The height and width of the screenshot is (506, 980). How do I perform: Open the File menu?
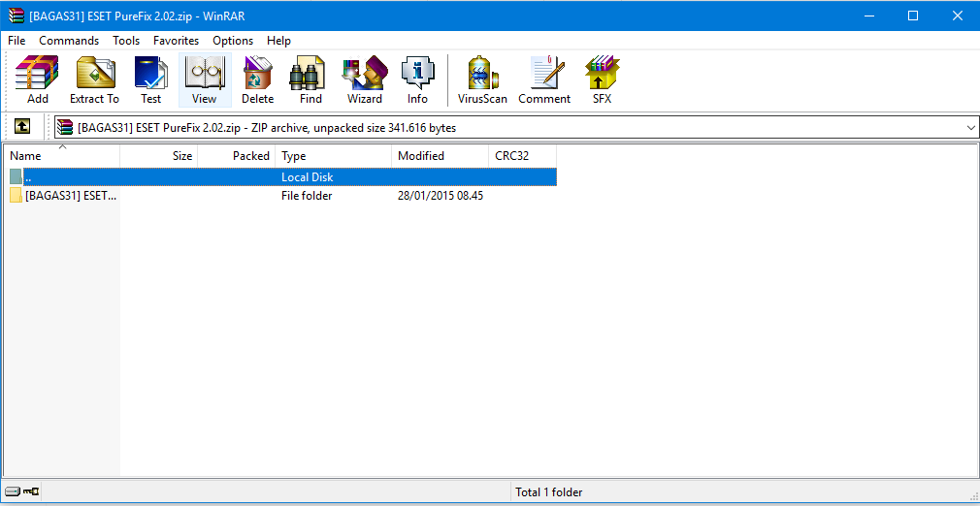coord(16,41)
